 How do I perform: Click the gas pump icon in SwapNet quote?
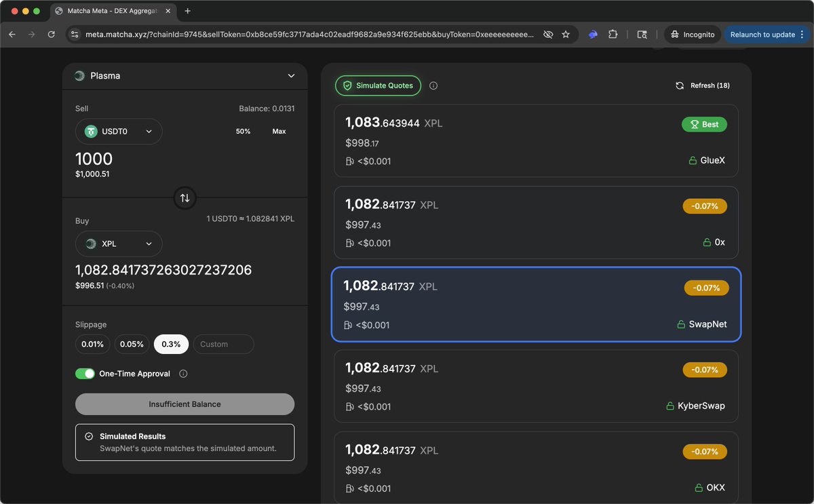(348, 325)
